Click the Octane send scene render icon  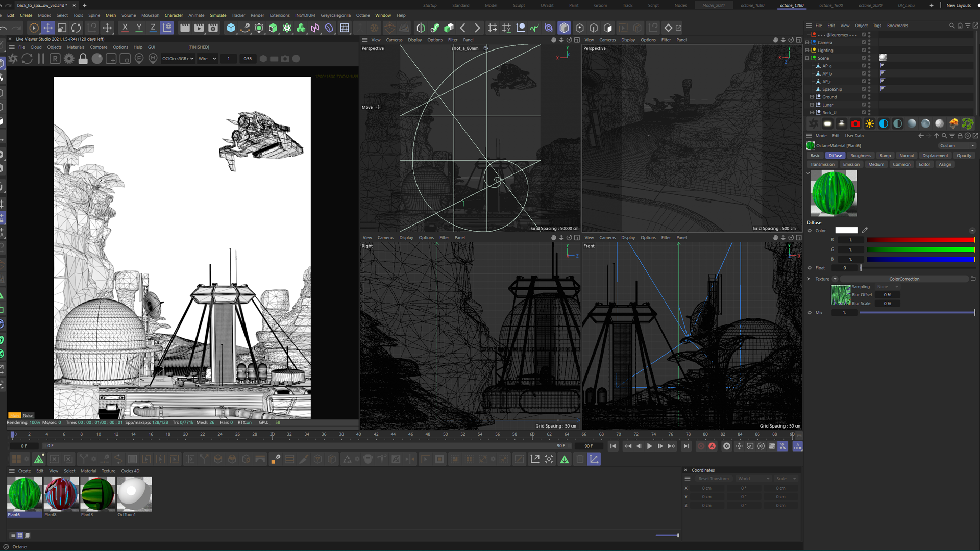pos(13,59)
